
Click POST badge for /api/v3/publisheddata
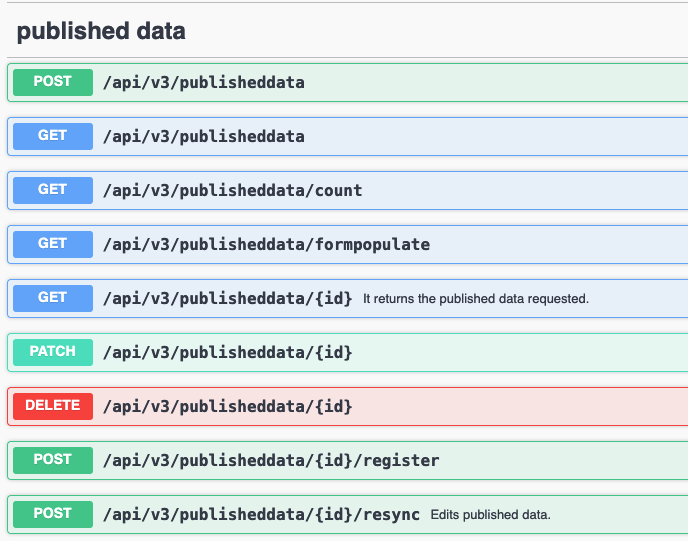click(x=52, y=82)
